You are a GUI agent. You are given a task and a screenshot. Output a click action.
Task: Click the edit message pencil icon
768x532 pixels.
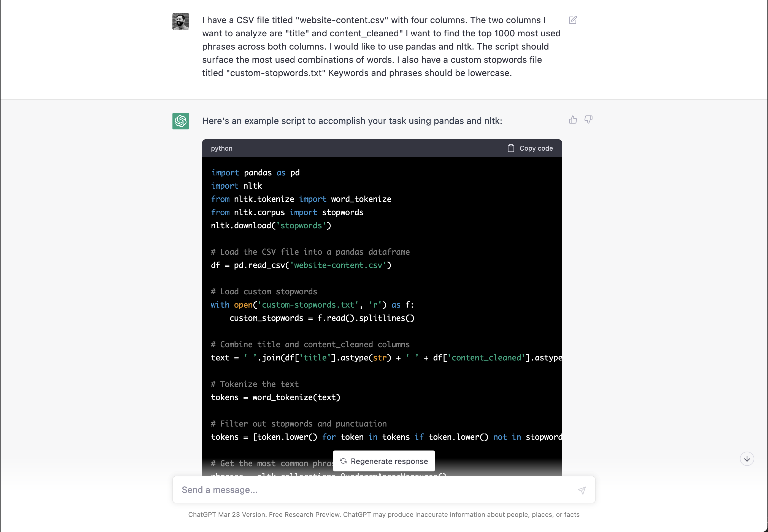(x=573, y=20)
